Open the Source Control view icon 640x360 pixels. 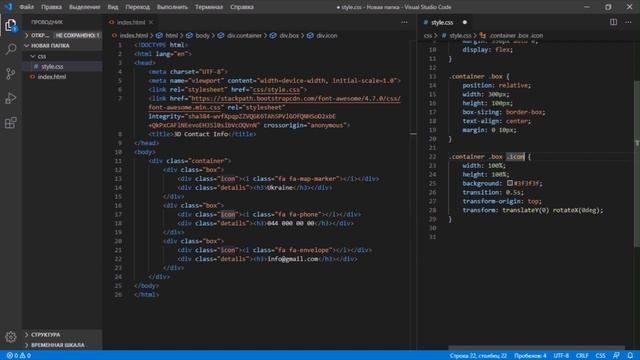(11, 74)
